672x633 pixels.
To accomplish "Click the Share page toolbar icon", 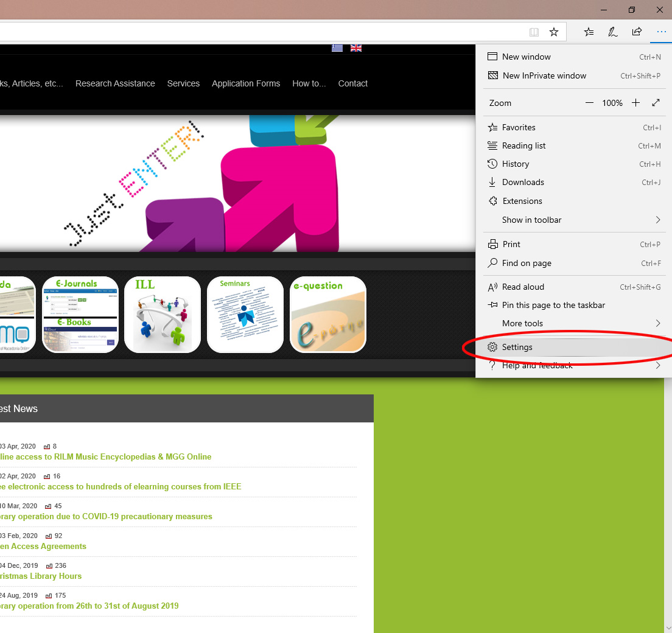I will pos(637,32).
